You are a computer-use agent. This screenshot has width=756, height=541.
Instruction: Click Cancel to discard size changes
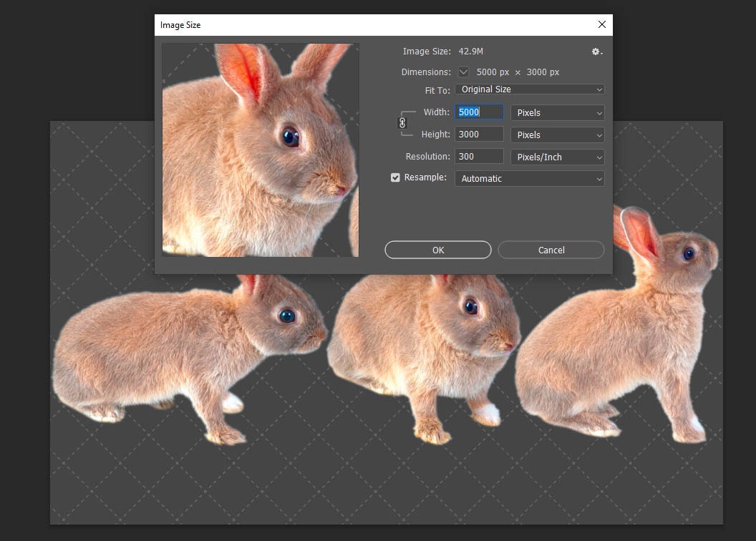tap(551, 250)
